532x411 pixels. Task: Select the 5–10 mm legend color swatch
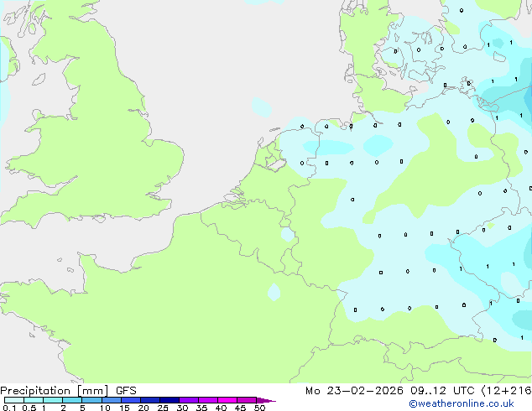pyautogui.click(x=91, y=400)
